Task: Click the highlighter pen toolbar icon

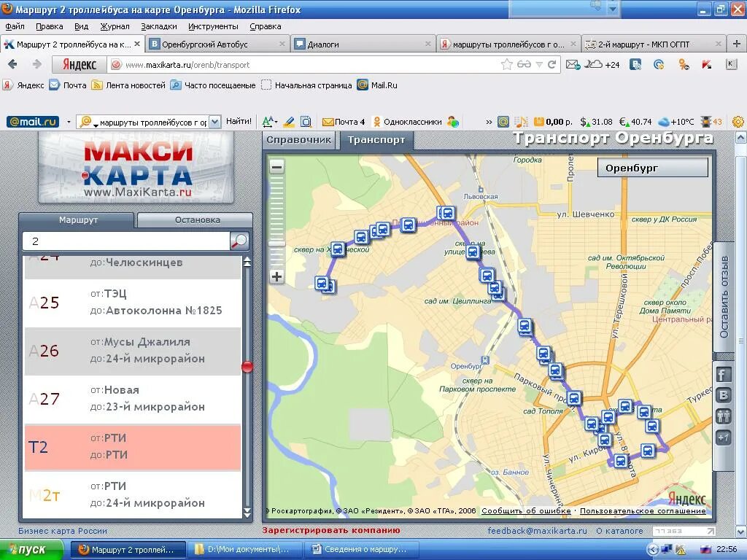Action: [x=289, y=122]
